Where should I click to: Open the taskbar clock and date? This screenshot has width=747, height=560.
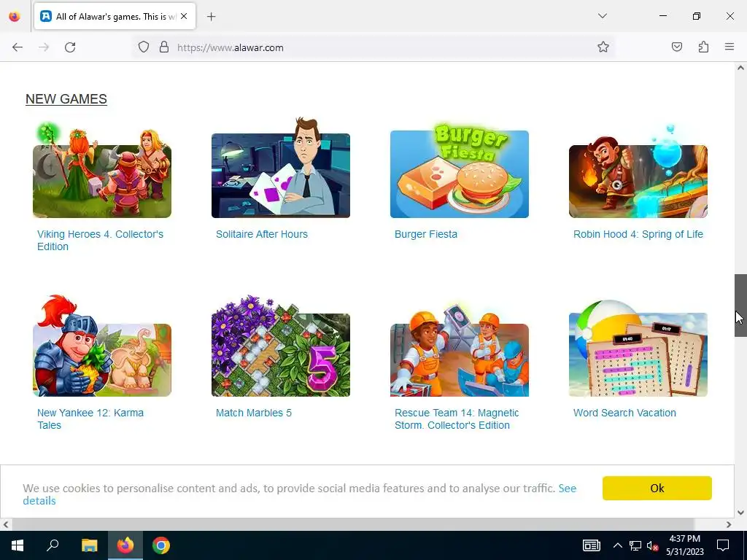pyautogui.click(x=684, y=545)
